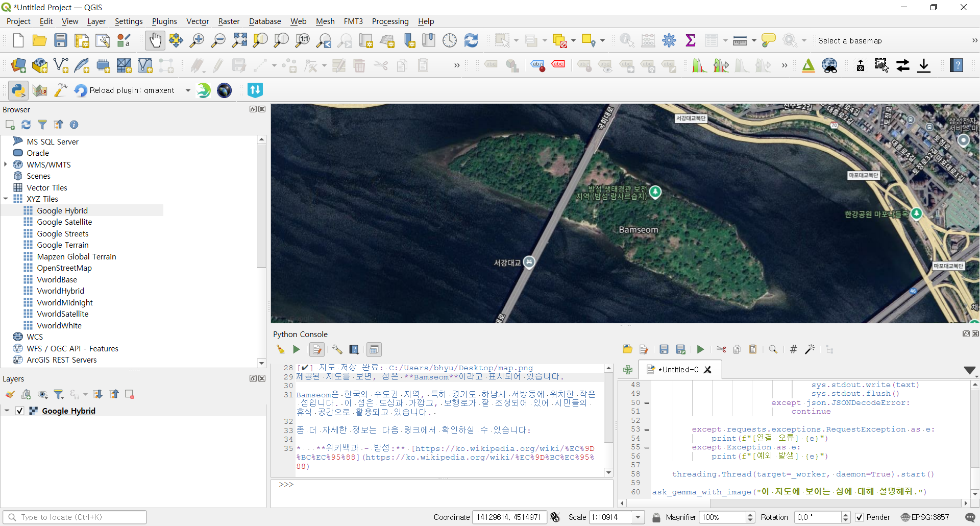Toggle Google Hybrid layer visibility checkbox
Image resolution: width=980 pixels, height=526 pixels.
pos(20,411)
